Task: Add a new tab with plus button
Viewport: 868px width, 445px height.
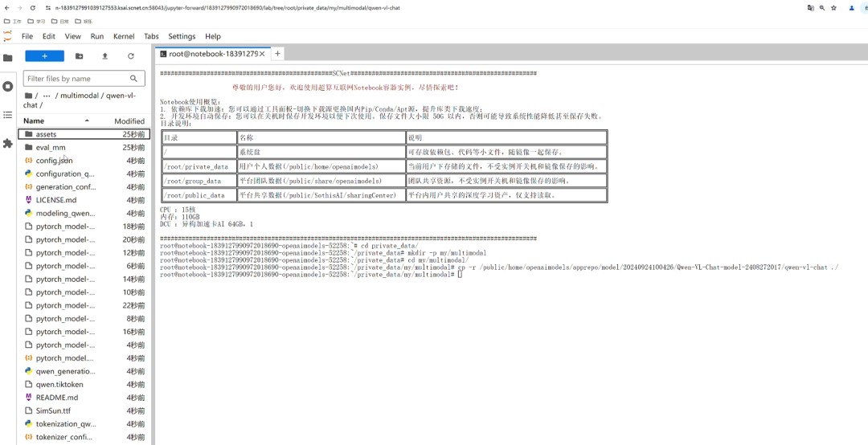Action: [278, 54]
